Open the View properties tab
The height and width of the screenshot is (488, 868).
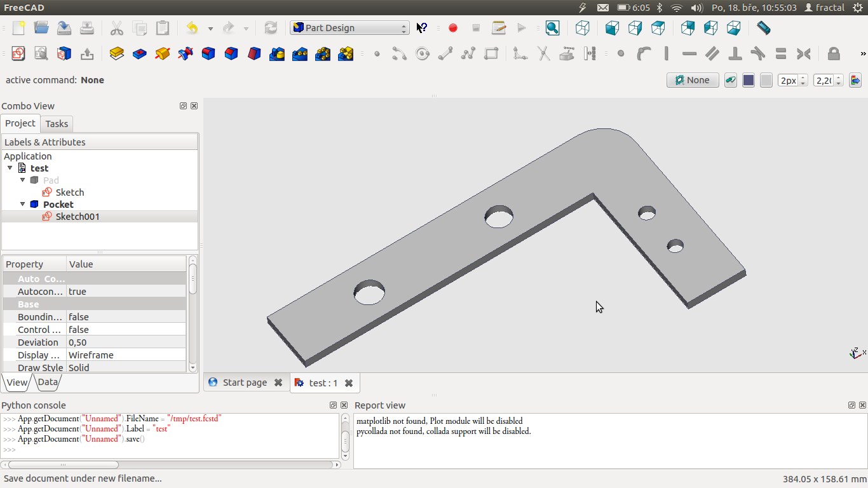pos(17,382)
